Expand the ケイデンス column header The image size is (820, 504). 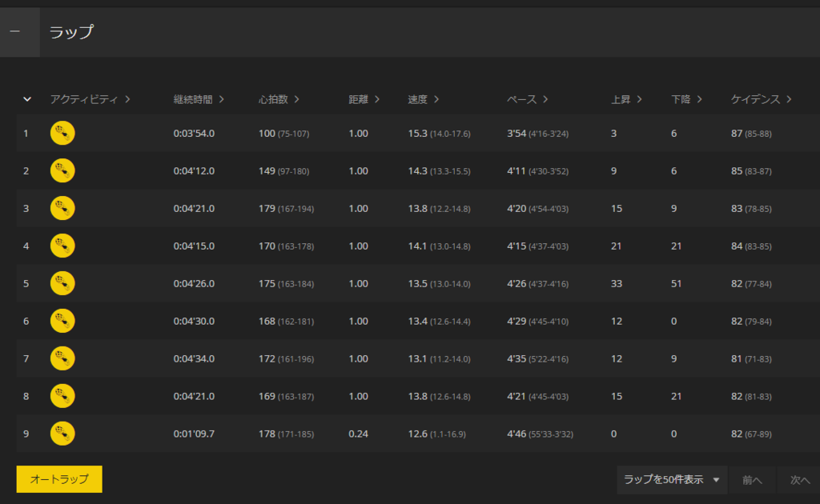point(762,99)
